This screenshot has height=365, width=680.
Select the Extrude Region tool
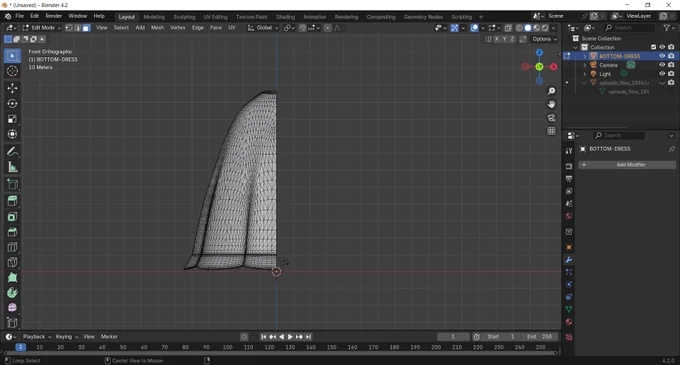pyautogui.click(x=12, y=201)
